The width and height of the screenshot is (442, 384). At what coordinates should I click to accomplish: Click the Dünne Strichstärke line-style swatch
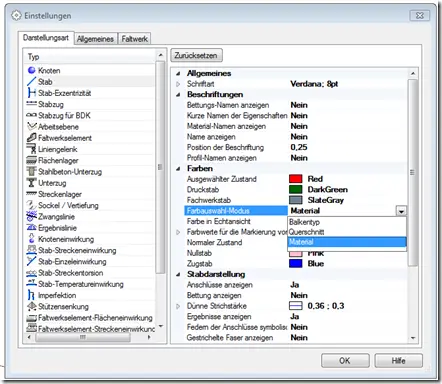[x=296, y=306]
